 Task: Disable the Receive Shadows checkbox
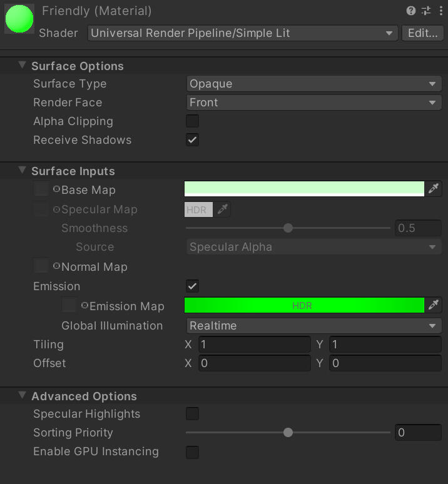click(x=193, y=140)
